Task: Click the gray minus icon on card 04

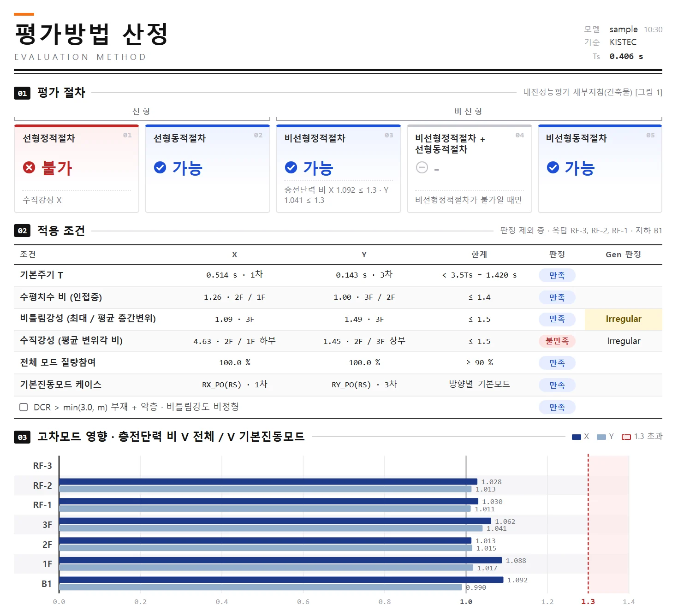Action: [422, 167]
